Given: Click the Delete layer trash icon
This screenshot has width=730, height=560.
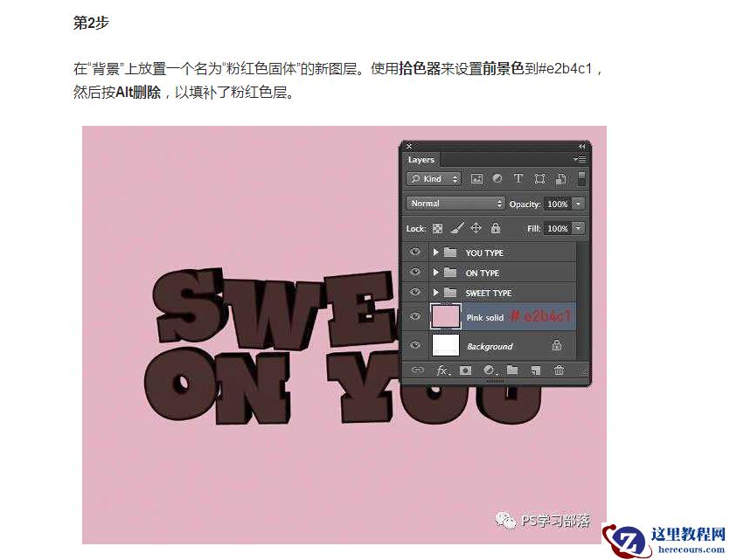Looking at the screenshot, I should [560, 369].
